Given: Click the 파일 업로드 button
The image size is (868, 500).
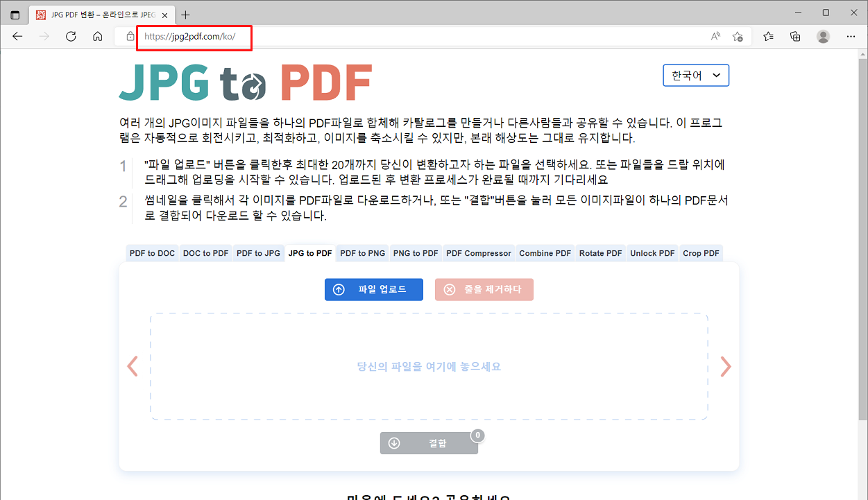Looking at the screenshot, I should 374,289.
